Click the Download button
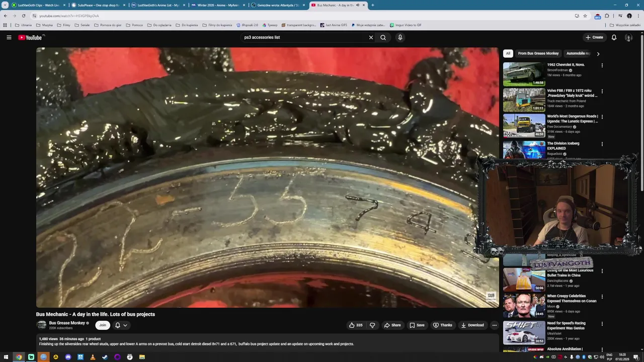Image resolution: width=644 pixels, height=362 pixels. (472, 325)
